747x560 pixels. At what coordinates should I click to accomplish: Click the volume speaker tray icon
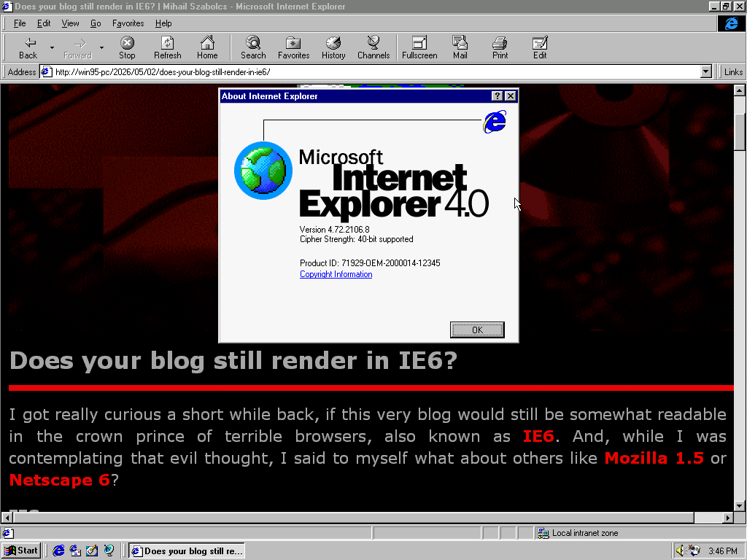(680, 551)
